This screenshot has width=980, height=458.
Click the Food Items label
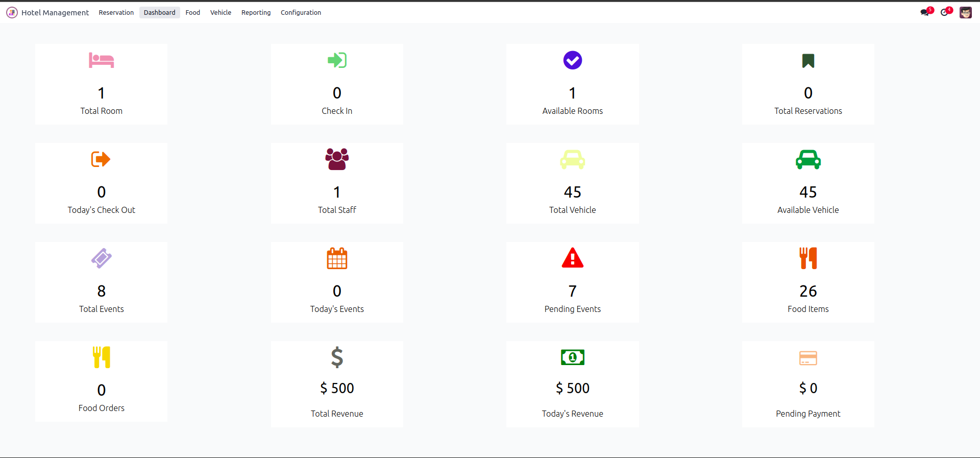pyautogui.click(x=808, y=309)
